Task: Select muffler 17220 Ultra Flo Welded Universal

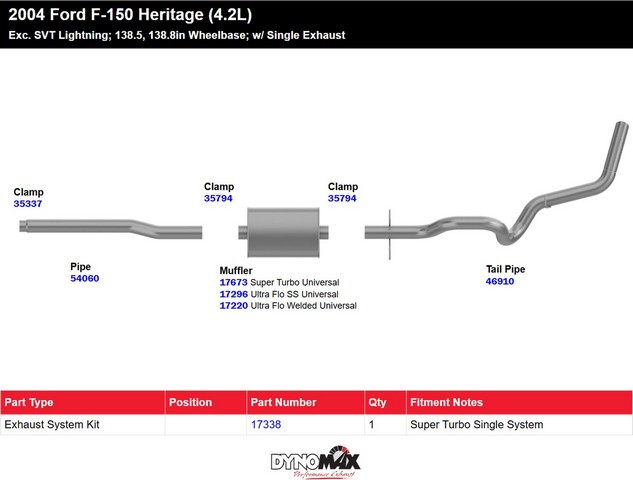Action: (x=233, y=306)
